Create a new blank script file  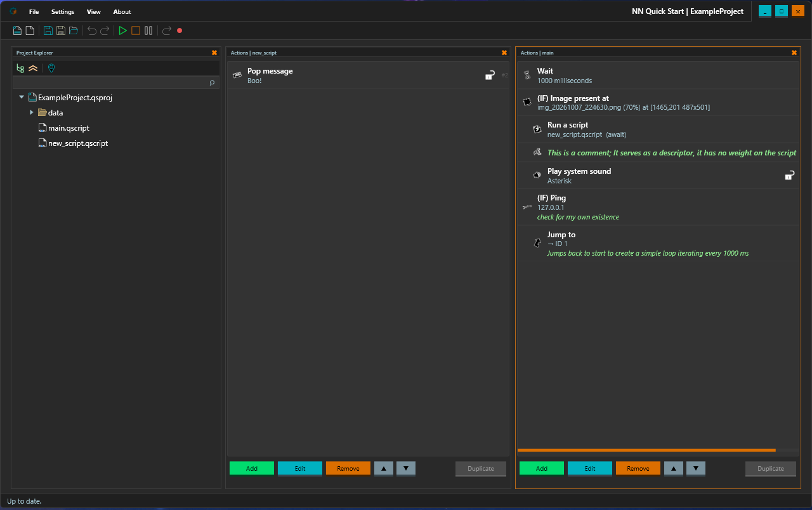click(x=29, y=30)
